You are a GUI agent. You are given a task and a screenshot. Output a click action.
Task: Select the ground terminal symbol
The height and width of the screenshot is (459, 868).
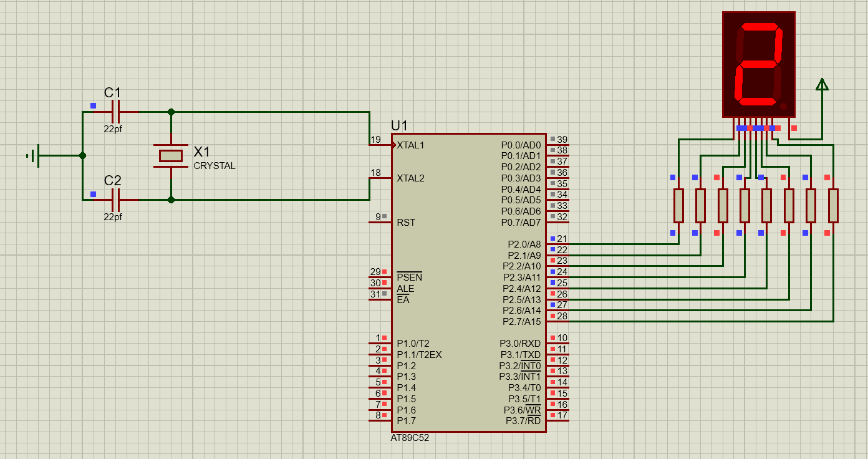[35, 155]
